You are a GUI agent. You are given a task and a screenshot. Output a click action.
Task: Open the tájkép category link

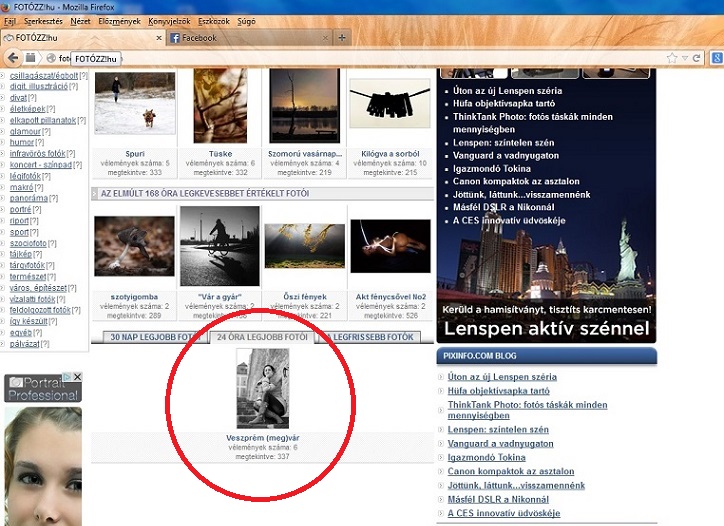pos(21,254)
